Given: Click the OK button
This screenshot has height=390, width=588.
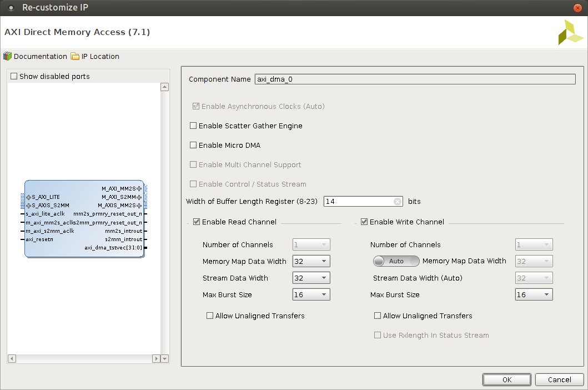Looking at the screenshot, I should tap(506, 379).
